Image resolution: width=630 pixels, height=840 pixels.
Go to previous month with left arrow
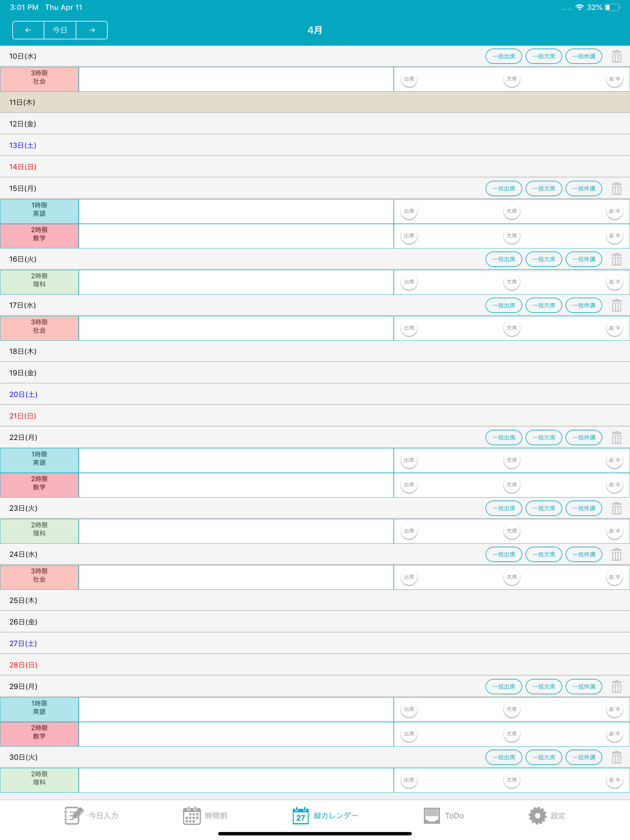pos(28,30)
